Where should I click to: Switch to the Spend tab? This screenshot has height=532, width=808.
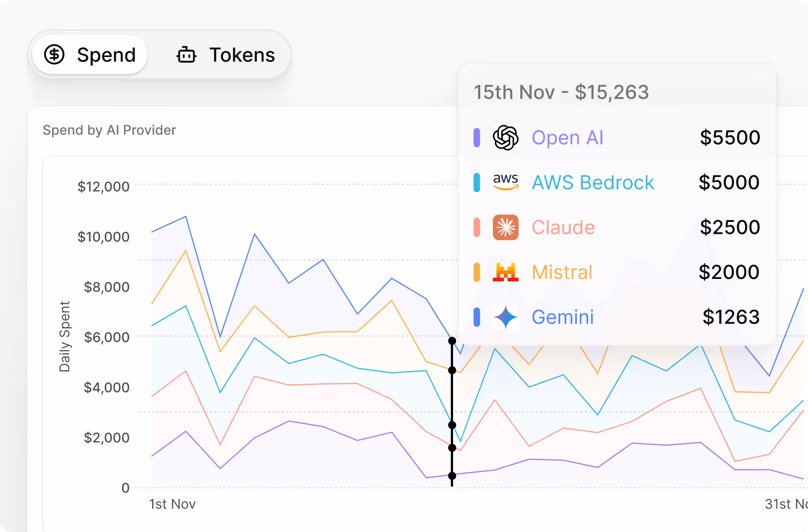click(89, 55)
